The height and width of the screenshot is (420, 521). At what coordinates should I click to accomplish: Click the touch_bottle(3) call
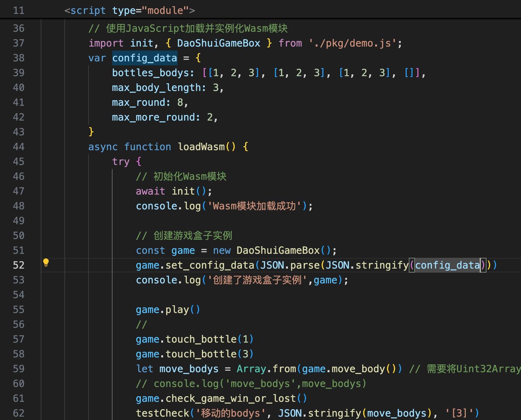pos(201,354)
